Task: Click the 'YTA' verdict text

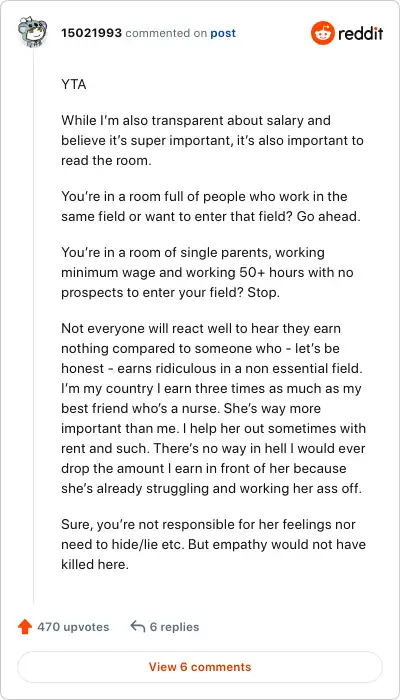Action: (x=74, y=85)
